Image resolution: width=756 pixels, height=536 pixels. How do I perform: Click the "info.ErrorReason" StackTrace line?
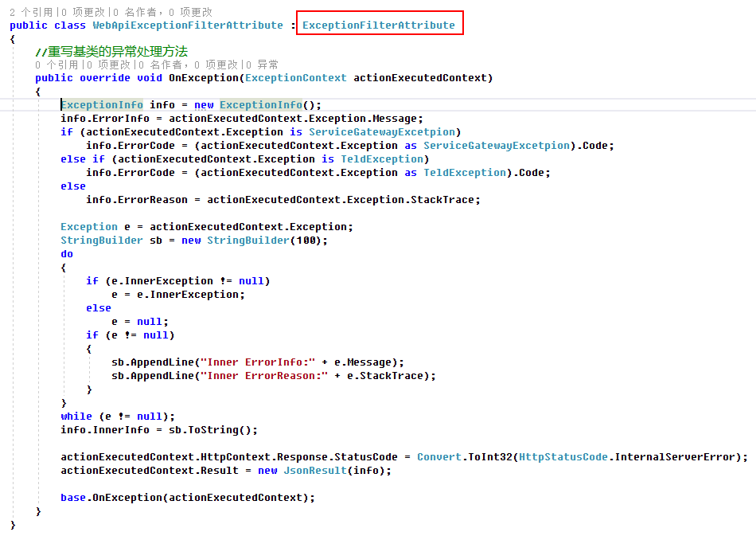pyautogui.click(x=283, y=200)
